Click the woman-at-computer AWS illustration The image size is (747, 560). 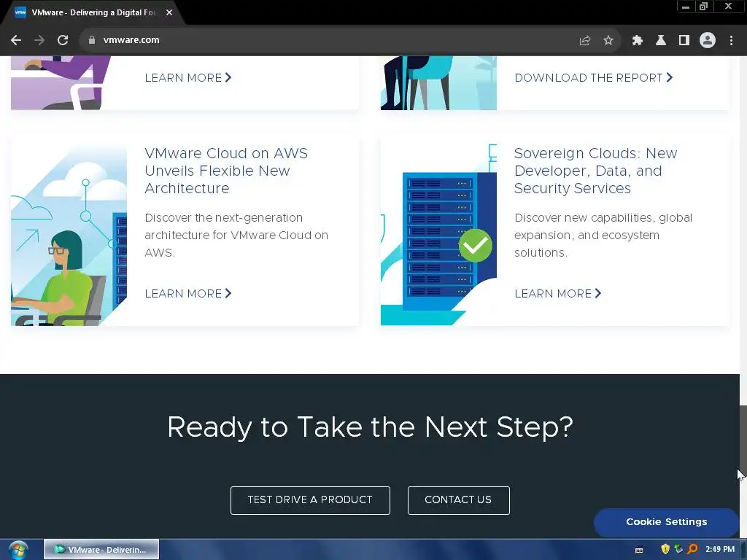[x=69, y=236]
